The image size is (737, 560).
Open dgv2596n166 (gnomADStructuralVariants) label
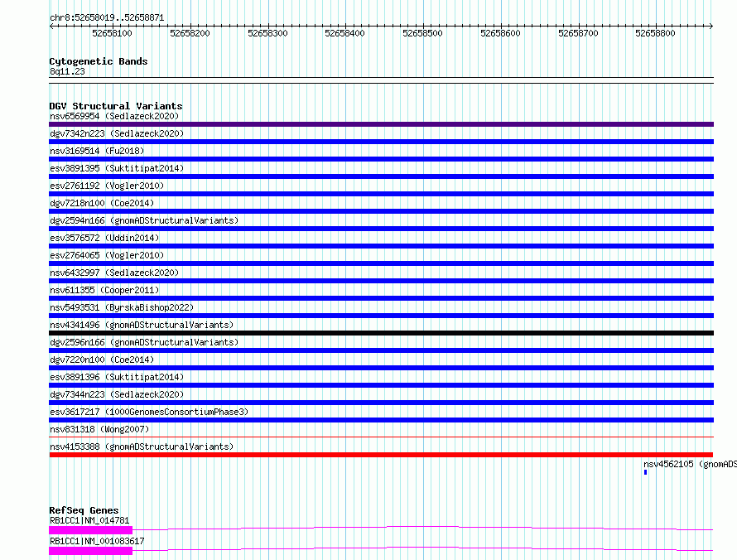(144, 342)
